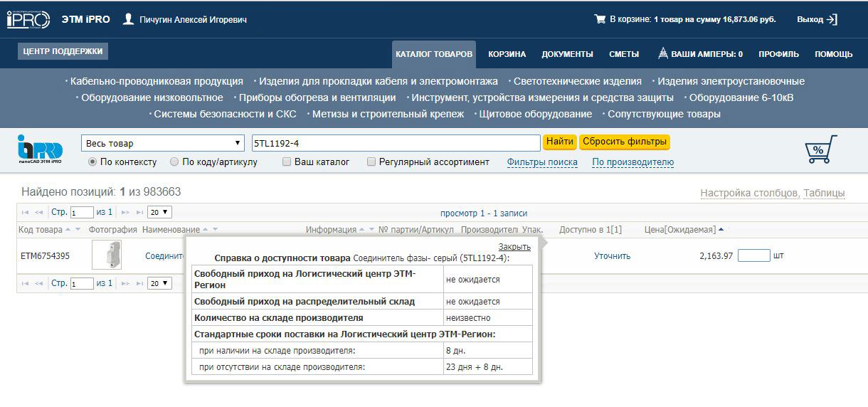Click search field containing 5TL1192-4

(x=396, y=143)
